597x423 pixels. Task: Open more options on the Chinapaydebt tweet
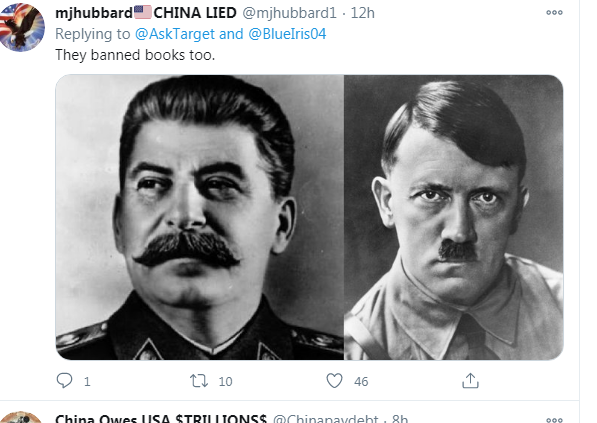coord(554,420)
